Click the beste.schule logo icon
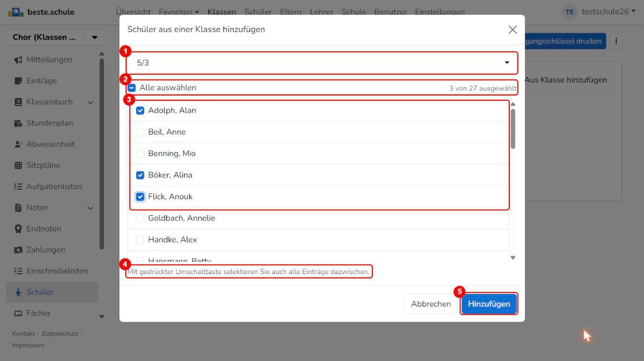Screen dimensions: 644x361 [15, 12]
